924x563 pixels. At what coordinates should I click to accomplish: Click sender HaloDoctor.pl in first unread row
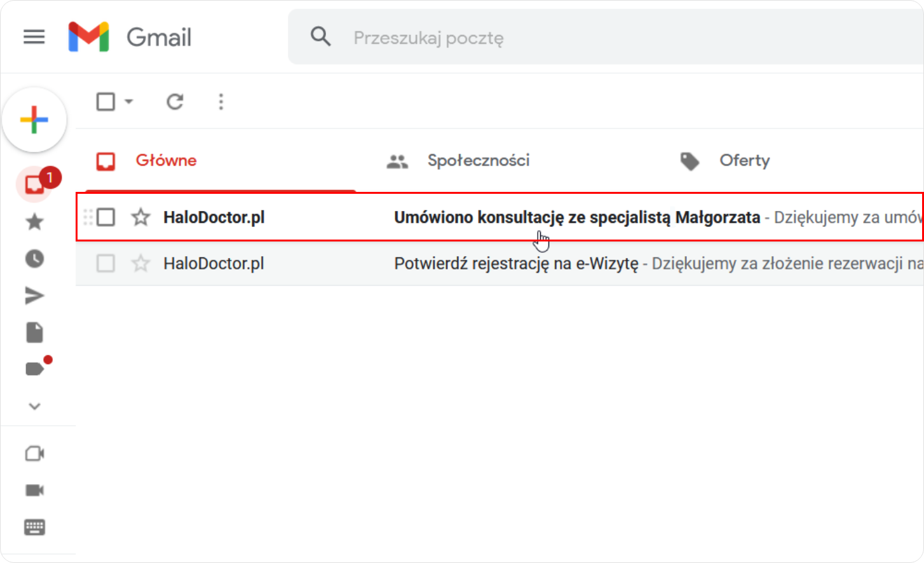click(x=214, y=217)
